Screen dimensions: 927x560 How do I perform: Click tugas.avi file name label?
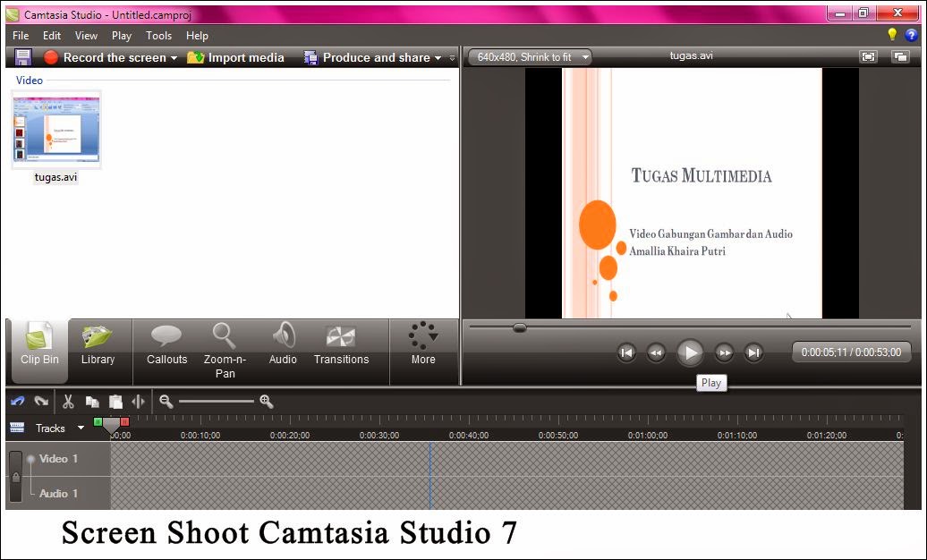pyautogui.click(x=55, y=177)
